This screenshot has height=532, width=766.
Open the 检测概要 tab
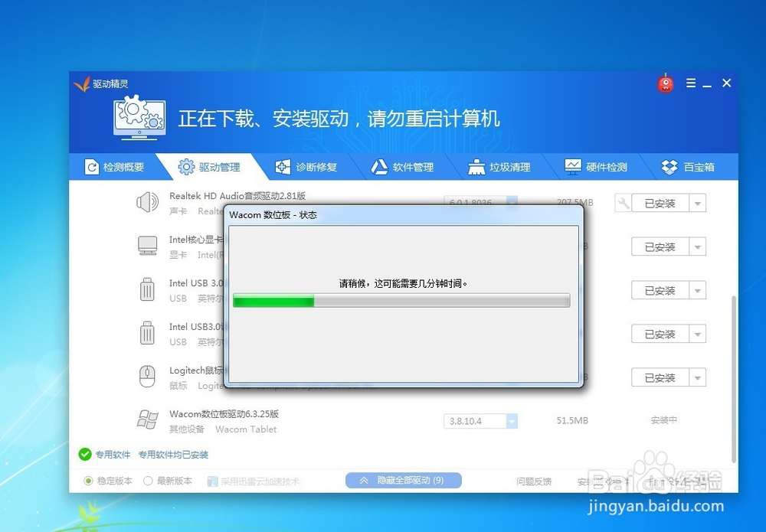(114, 168)
